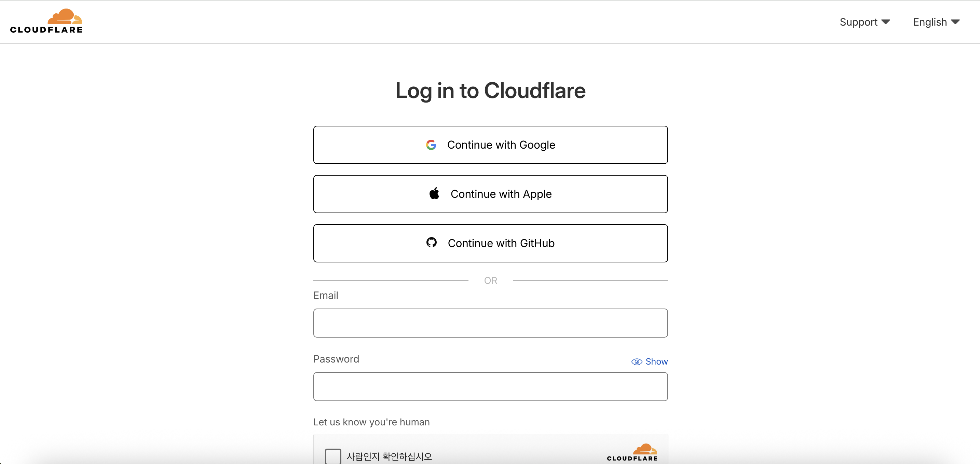980x464 pixels.
Task: Check the human verification checkbox
Action: tap(333, 456)
